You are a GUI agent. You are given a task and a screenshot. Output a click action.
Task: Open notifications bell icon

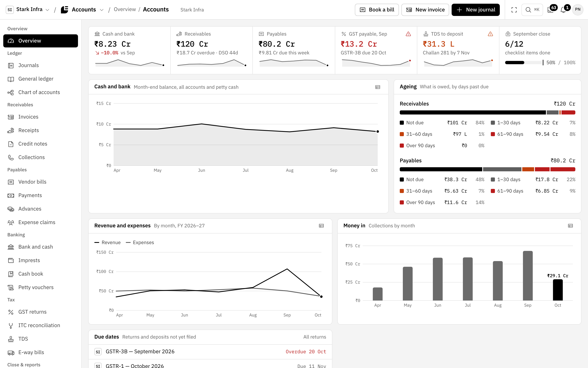[564, 10]
